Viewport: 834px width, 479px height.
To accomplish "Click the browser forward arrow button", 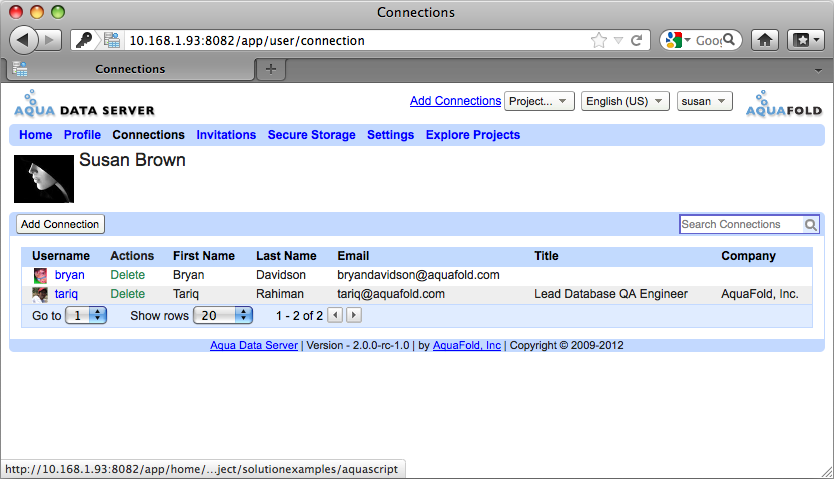I will (x=50, y=40).
